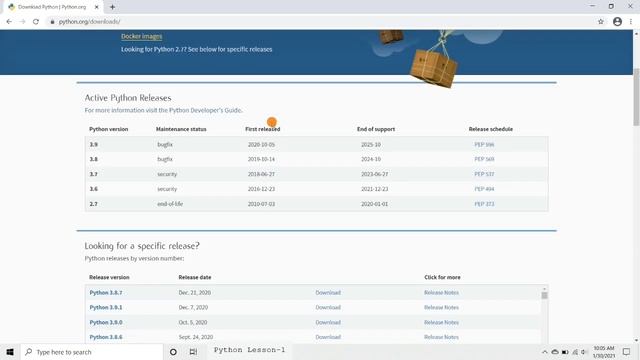Click the volume speaker tray icon

pyautogui.click(x=584, y=352)
